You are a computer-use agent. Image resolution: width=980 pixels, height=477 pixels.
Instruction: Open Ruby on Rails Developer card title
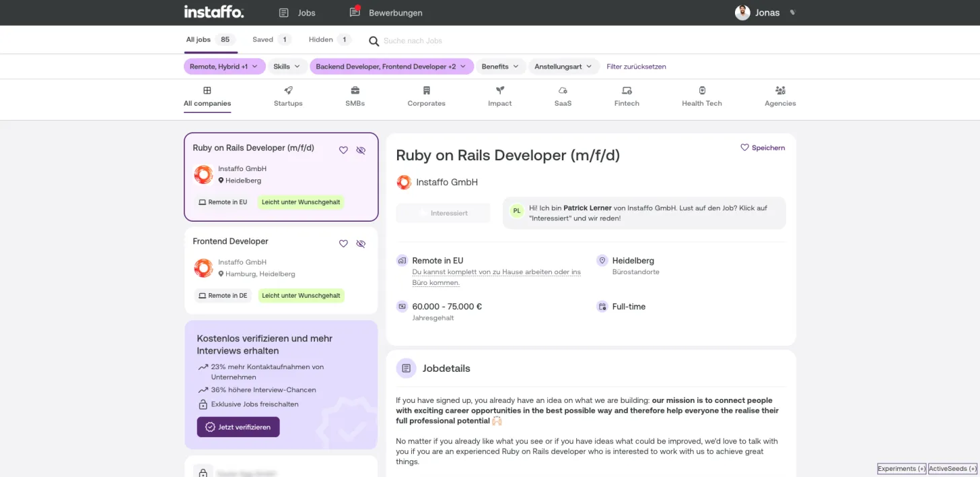pos(253,148)
